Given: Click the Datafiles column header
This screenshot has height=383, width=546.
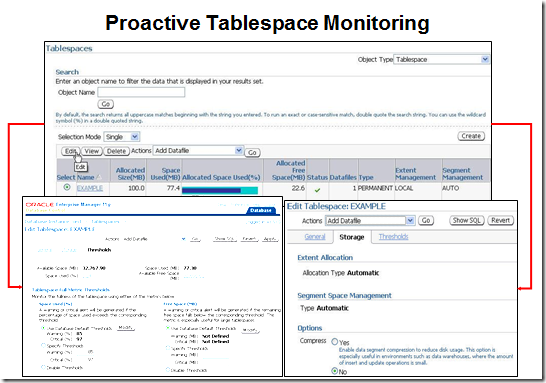Looking at the screenshot, I should 343,177.
